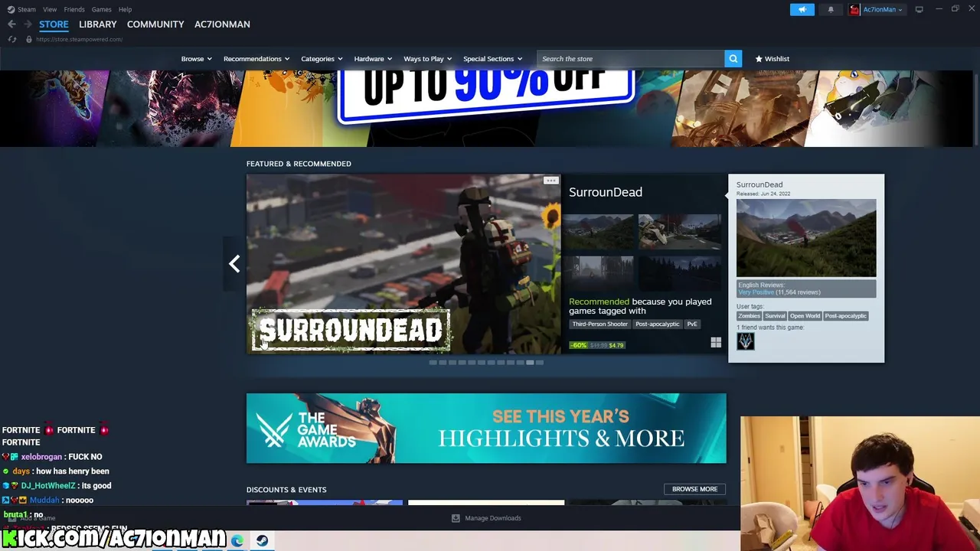Open the Up to 90% Off sale banner

(486, 108)
